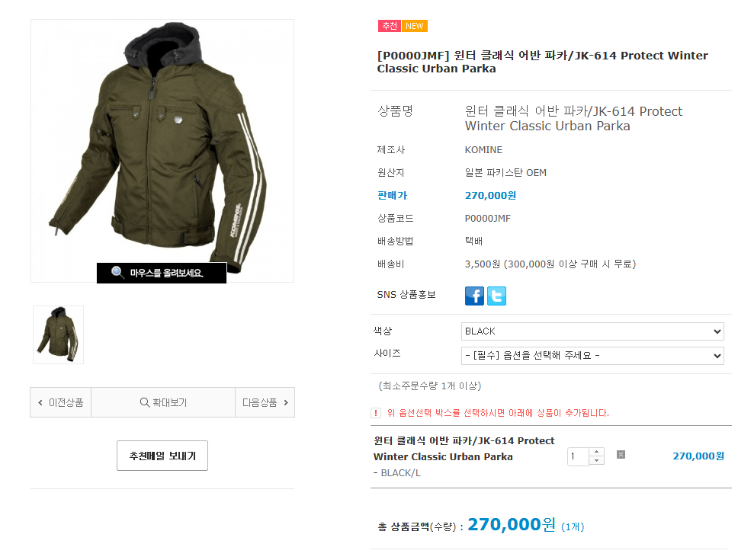The width and height of the screenshot is (738, 560).
Task: Click the 추천 recommended badge
Action: tap(390, 26)
